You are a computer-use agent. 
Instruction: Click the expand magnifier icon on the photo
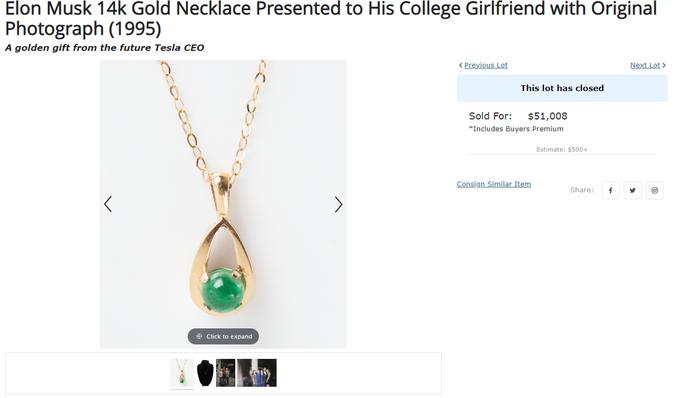(199, 336)
